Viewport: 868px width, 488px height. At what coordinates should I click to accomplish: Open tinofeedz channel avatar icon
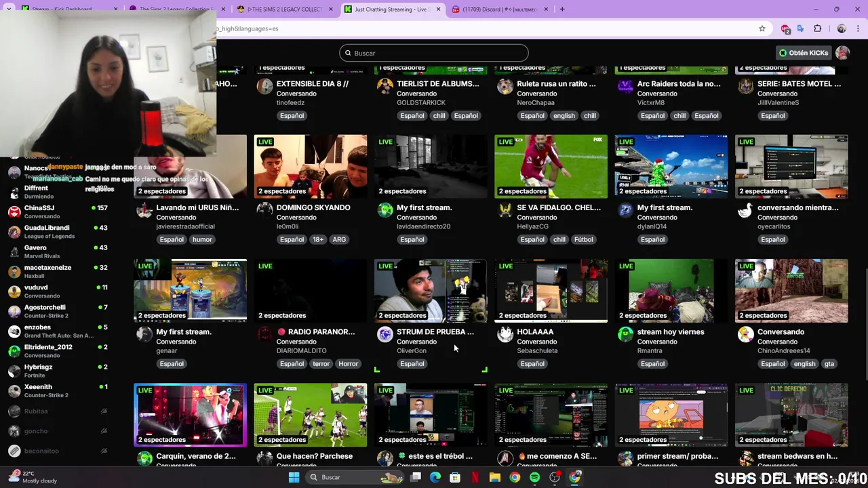click(264, 85)
